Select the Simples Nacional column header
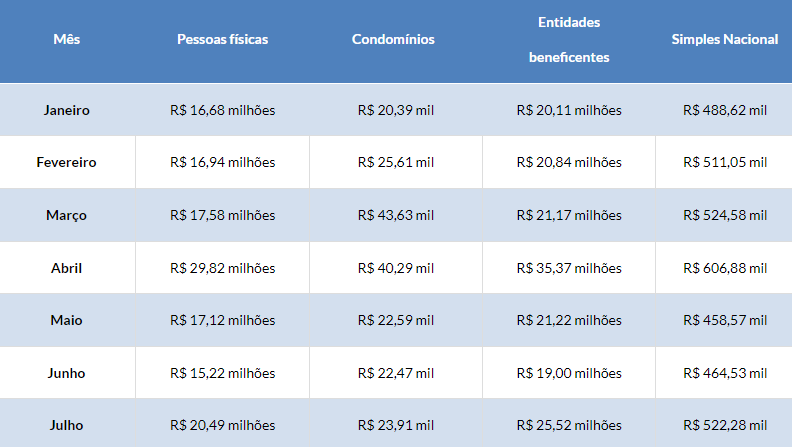This screenshot has width=792, height=447. (x=725, y=40)
